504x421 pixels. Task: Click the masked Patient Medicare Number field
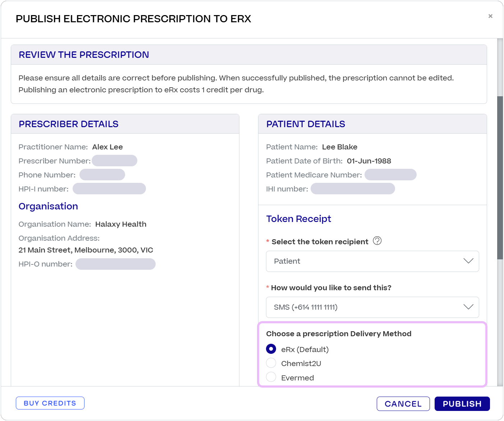(390, 174)
